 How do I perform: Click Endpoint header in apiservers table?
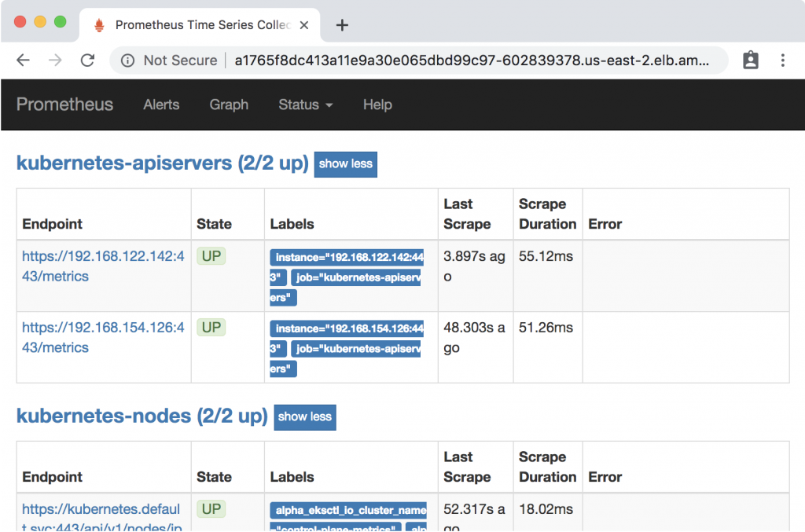click(53, 224)
